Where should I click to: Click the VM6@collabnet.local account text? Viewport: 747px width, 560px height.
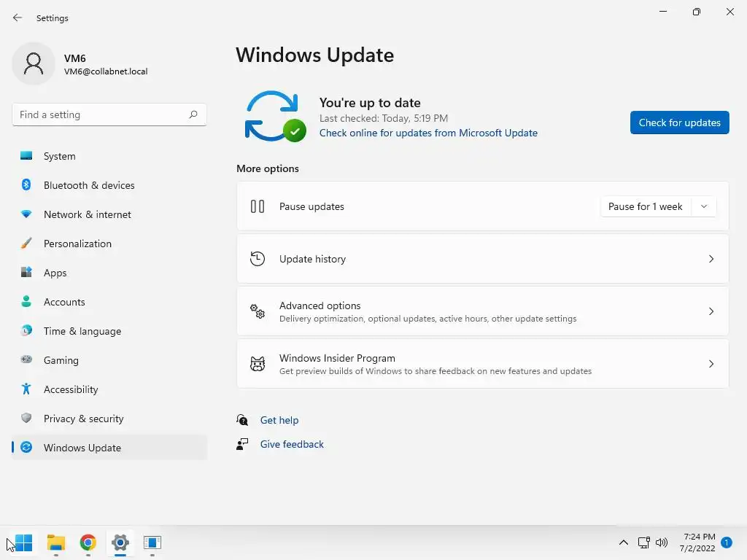106,71
